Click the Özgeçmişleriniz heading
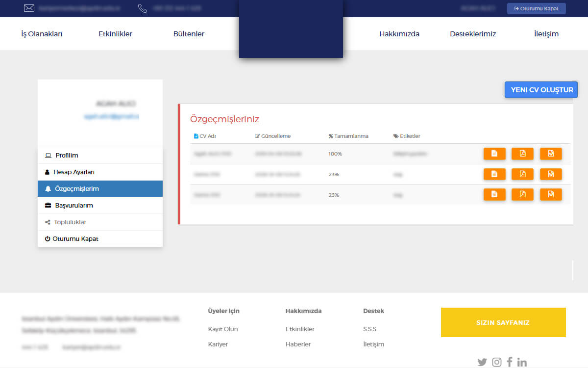This screenshot has width=588, height=368. 224,119
